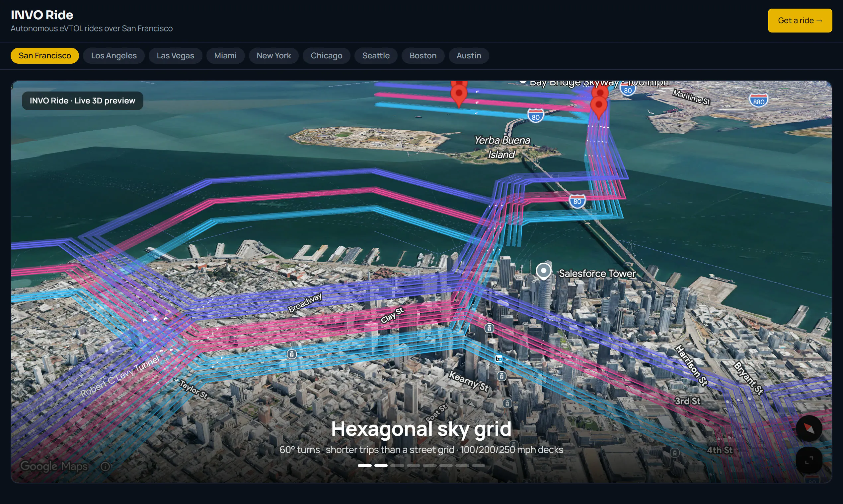Image resolution: width=843 pixels, height=504 pixels.
Task: Select the Las Vegas city chip
Action: tap(175, 56)
